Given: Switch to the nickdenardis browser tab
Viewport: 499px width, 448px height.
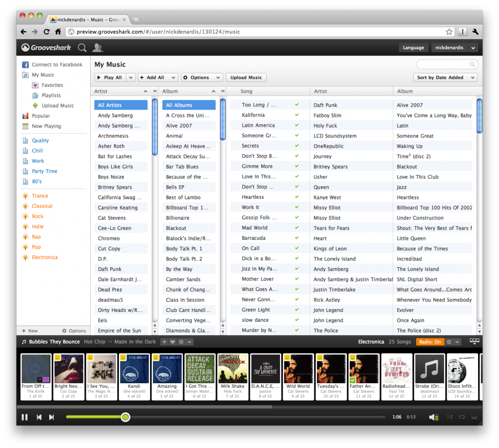Looking at the screenshot, I should (89, 19).
